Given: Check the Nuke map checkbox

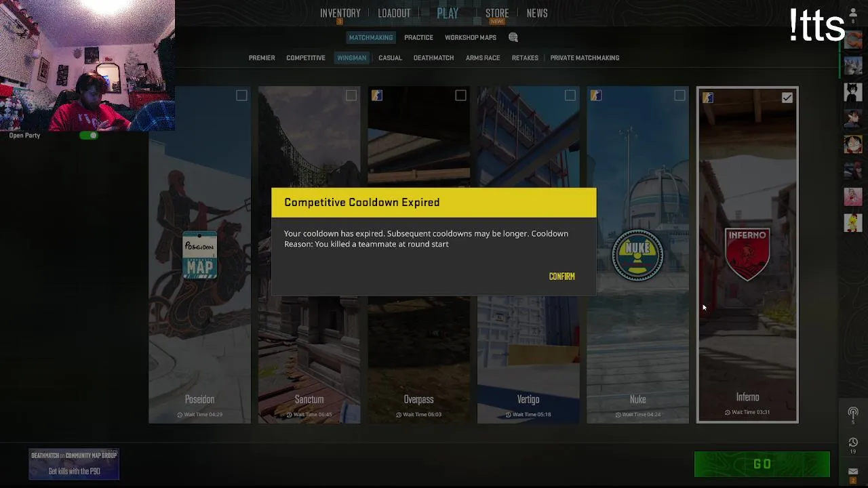Looking at the screenshot, I should point(679,96).
